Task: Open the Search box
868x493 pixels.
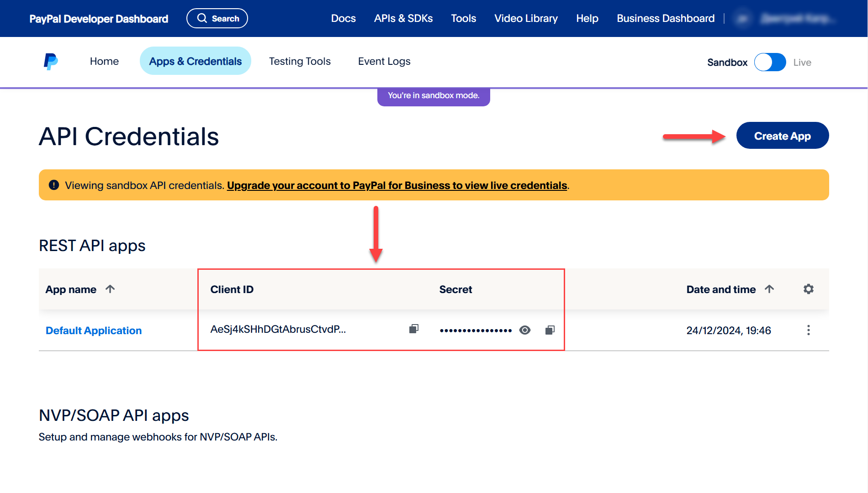Action: [x=217, y=18]
